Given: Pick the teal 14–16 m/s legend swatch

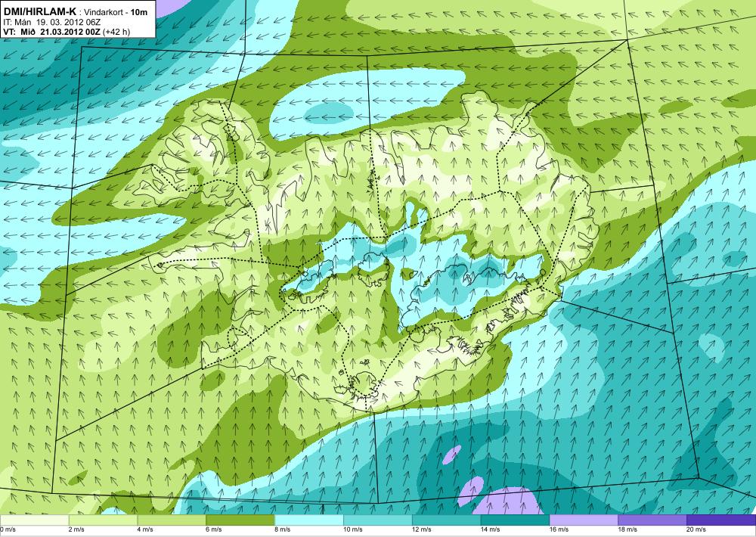Looking at the screenshot, I should coord(515,520).
